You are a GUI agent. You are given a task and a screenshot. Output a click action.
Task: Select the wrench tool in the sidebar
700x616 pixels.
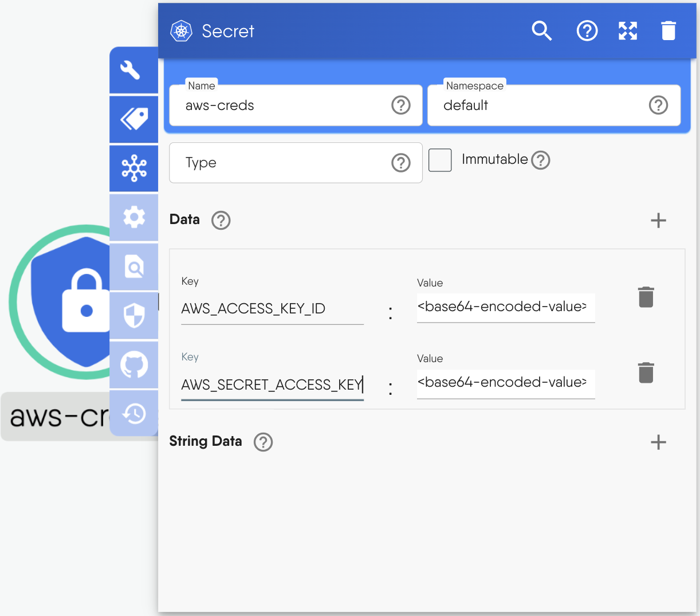pyautogui.click(x=133, y=70)
